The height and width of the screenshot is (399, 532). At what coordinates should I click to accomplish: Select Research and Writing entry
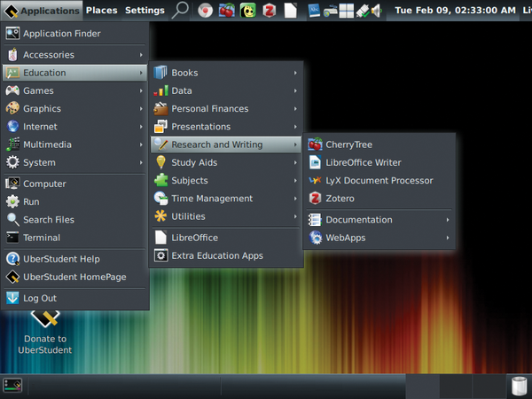pos(226,145)
